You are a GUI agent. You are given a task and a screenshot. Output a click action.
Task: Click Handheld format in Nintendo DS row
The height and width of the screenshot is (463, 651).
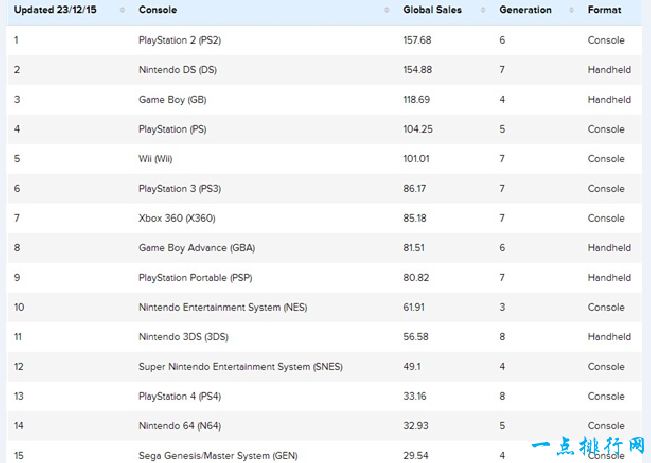point(609,70)
